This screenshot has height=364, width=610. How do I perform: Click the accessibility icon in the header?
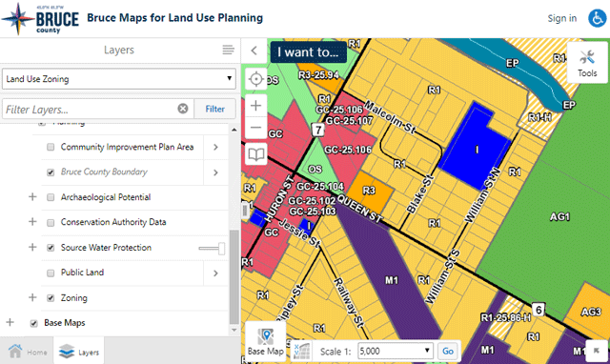pyautogui.click(x=597, y=18)
